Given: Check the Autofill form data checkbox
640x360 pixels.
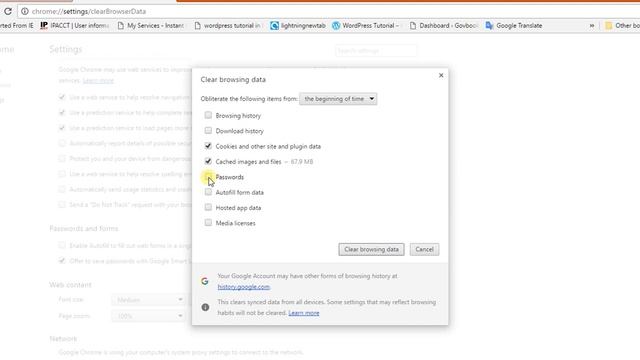Looking at the screenshot, I should click(x=208, y=192).
